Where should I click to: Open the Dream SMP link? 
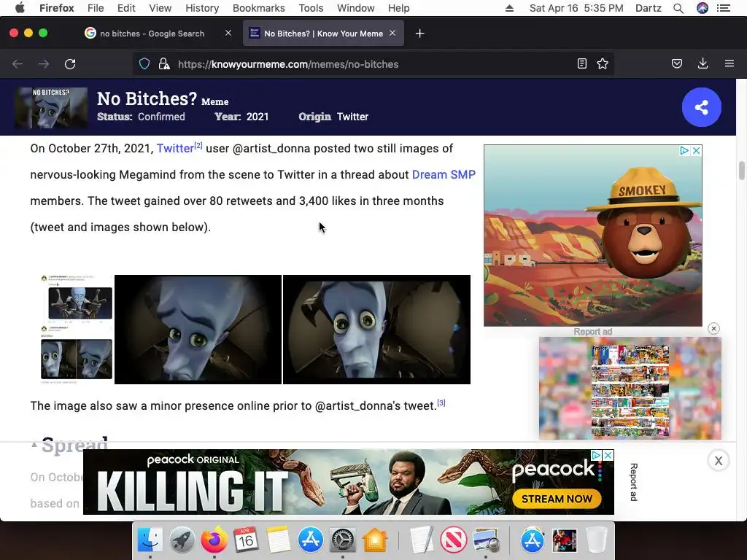(444, 175)
